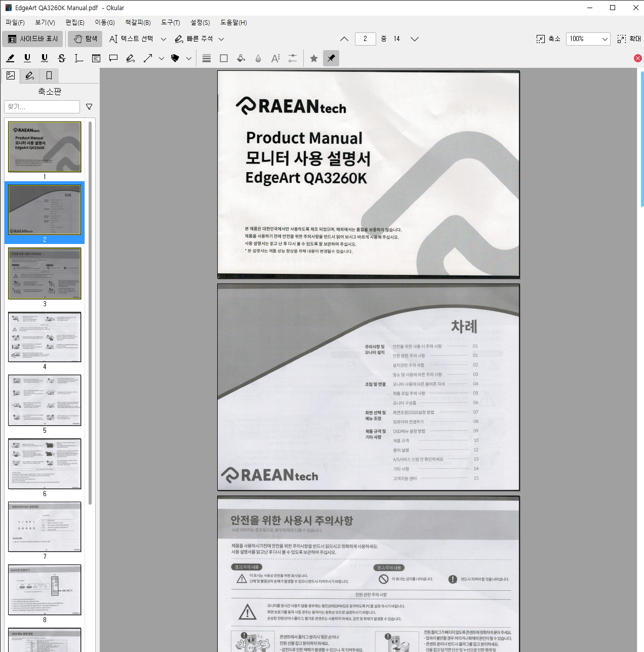Viewport: 644px width, 652px height.
Task: Toggle the 사이드바 표시 sidebar button
Action: coord(33,39)
